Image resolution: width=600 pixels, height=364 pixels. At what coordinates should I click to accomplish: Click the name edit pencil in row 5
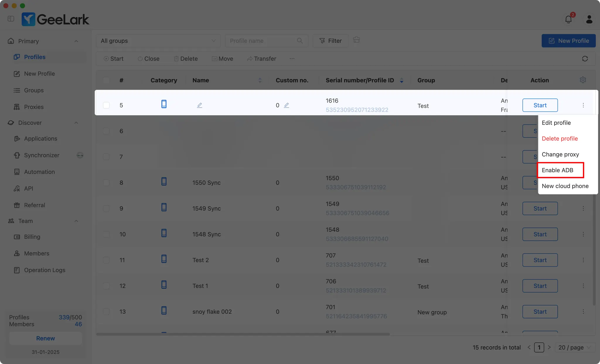(x=200, y=105)
